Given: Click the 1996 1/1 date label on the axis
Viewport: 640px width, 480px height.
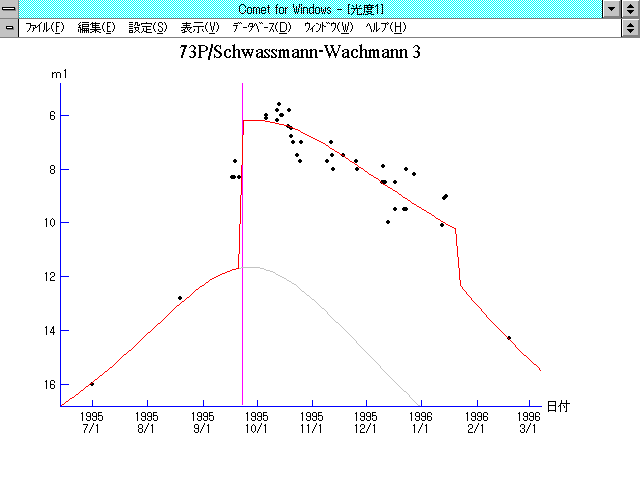Looking at the screenshot, I should 420,422.
